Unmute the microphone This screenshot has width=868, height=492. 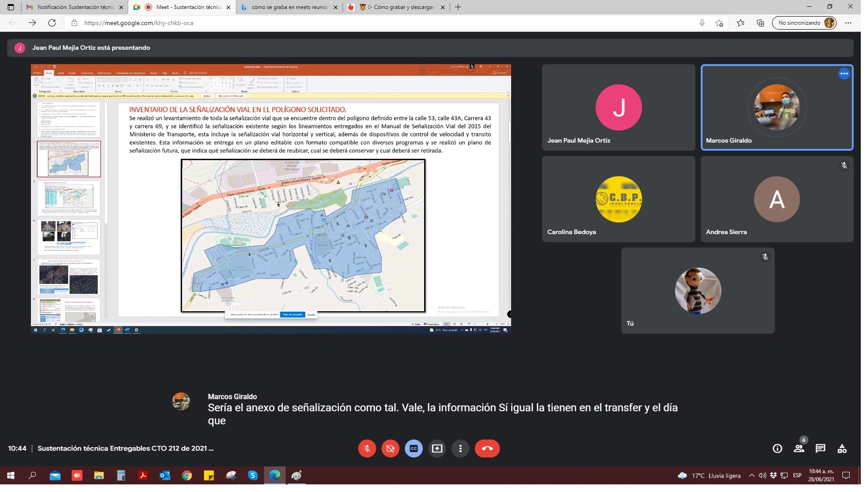[367, 448]
